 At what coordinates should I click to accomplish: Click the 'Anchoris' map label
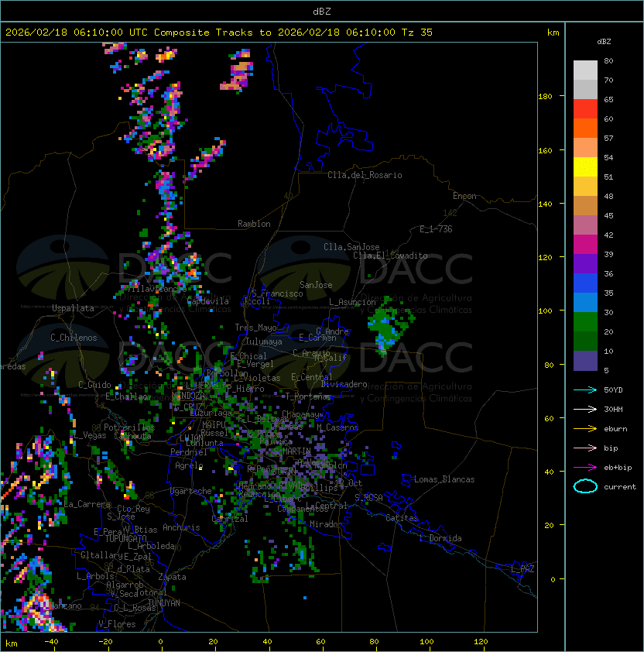point(181,527)
